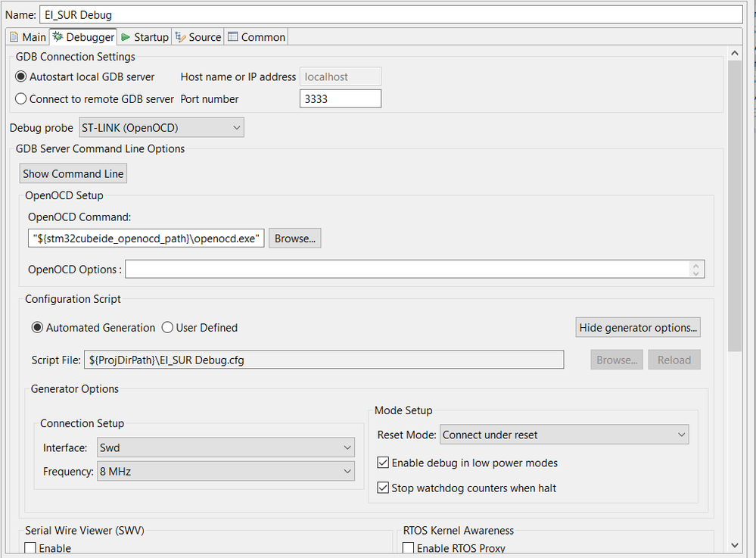Viewport: 756px width, 558px height.
Task: Open the Debug probe dropdown
Action: pos(161,128)
